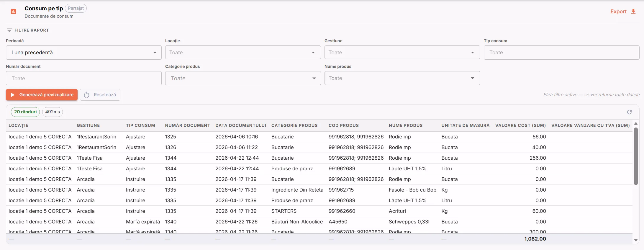
Task: Expand the Gestiune dropdown
Action: point(402,53)
